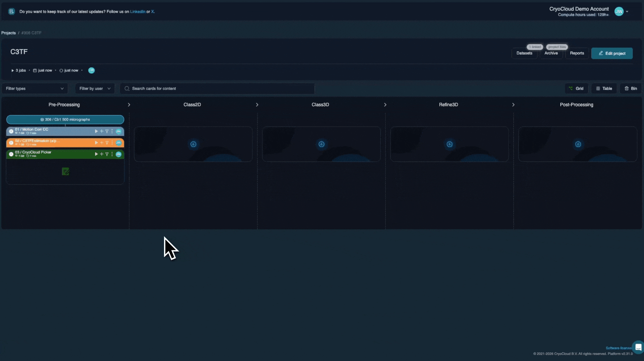The image size is (644, 361).
Task: Run the 01 / Motion Corr CC job
Action: 96,131
